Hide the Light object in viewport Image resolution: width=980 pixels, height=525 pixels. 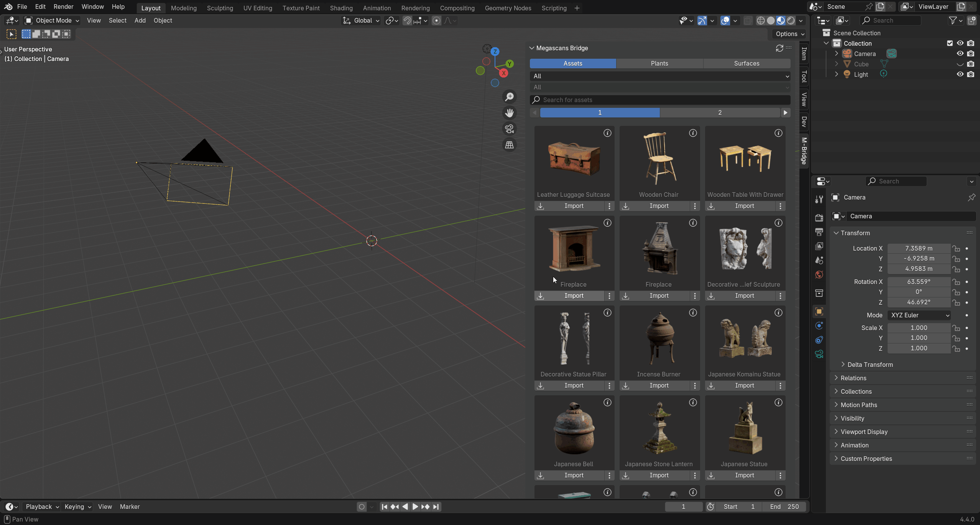pyautogui.click(x=960, y=74)
